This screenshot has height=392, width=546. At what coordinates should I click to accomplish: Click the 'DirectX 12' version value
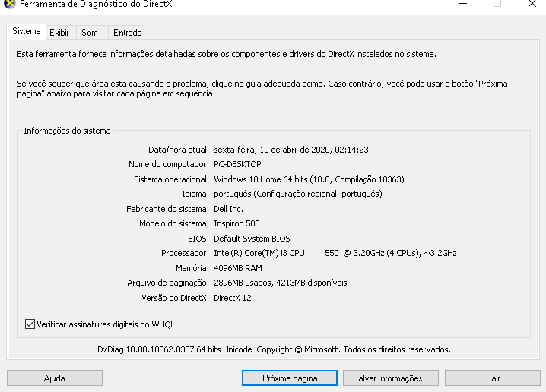(x=233, y=298)
